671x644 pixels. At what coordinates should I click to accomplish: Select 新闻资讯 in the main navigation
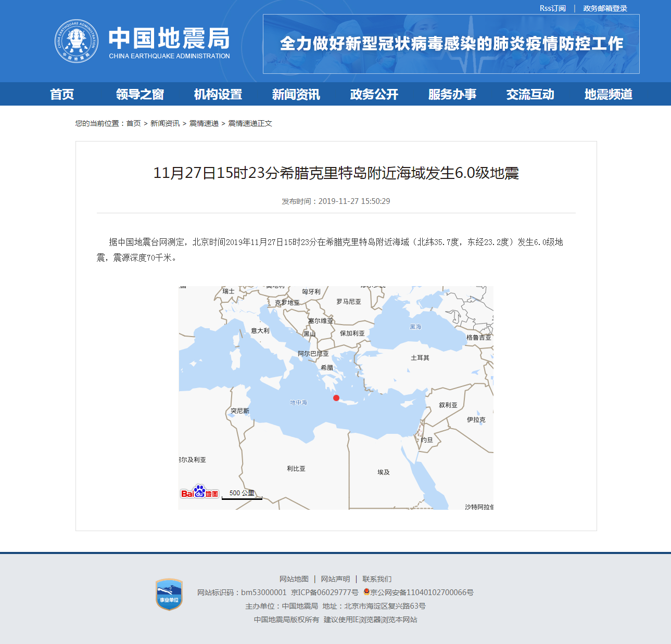(x=296, y=94)
